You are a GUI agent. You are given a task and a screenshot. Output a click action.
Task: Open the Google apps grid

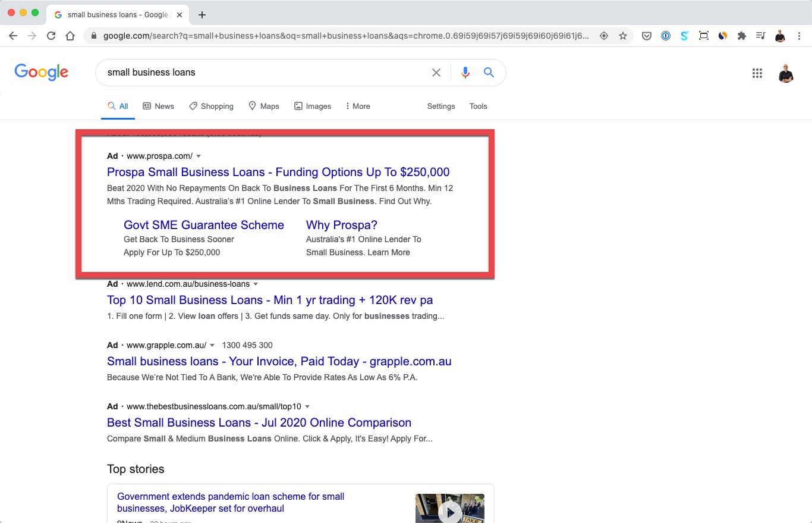757,73
